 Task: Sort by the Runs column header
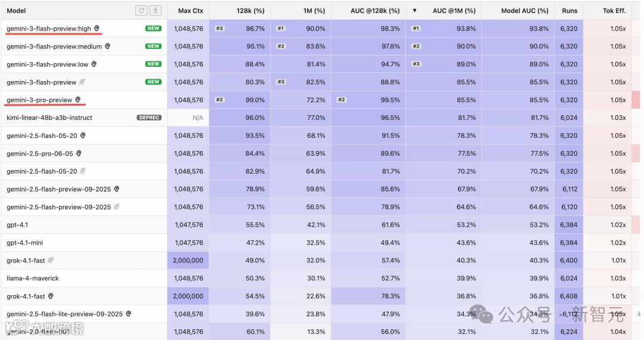pos(569,11)
